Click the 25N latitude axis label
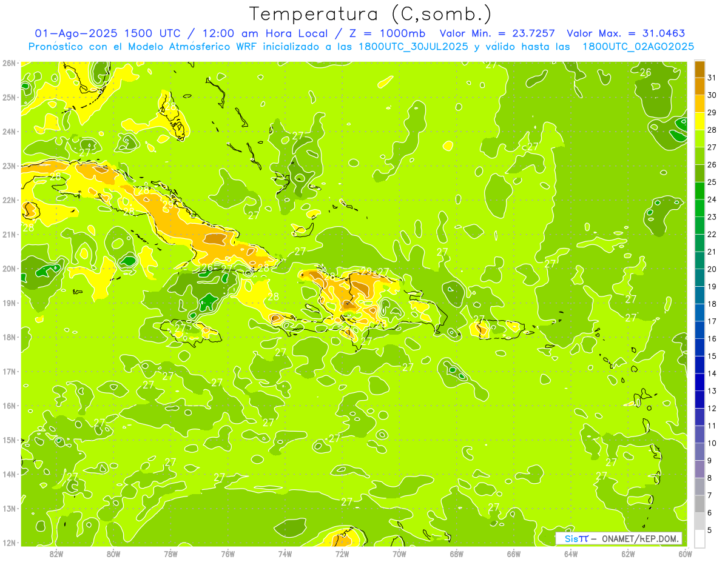728x562 pixels. pyautogui.click(x=8, y=97)
